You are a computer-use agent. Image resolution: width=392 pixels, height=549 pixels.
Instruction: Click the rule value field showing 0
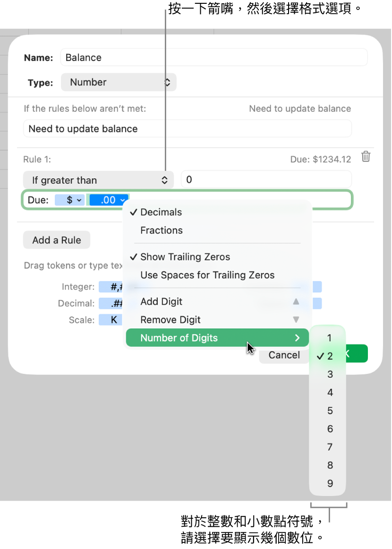click(x=266, y=180)
